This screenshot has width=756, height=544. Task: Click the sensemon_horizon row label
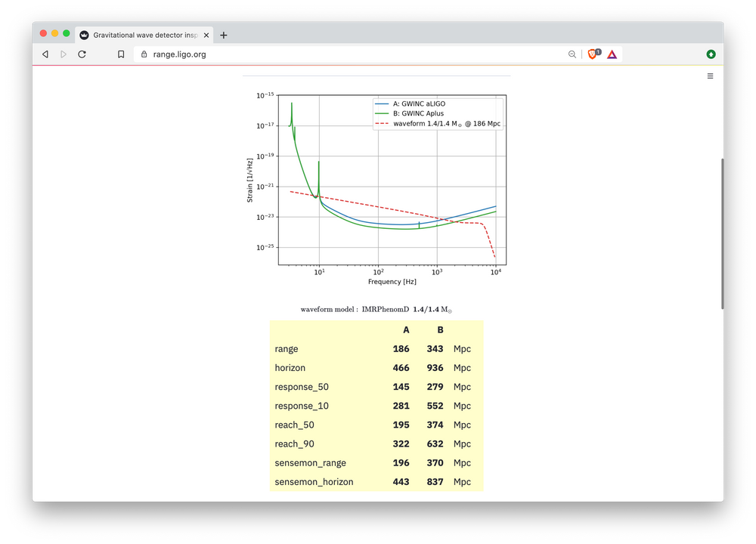coord(314,482)
